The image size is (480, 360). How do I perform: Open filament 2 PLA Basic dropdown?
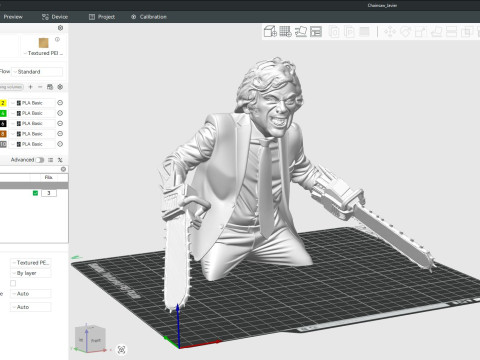click(x=32, y=103)
